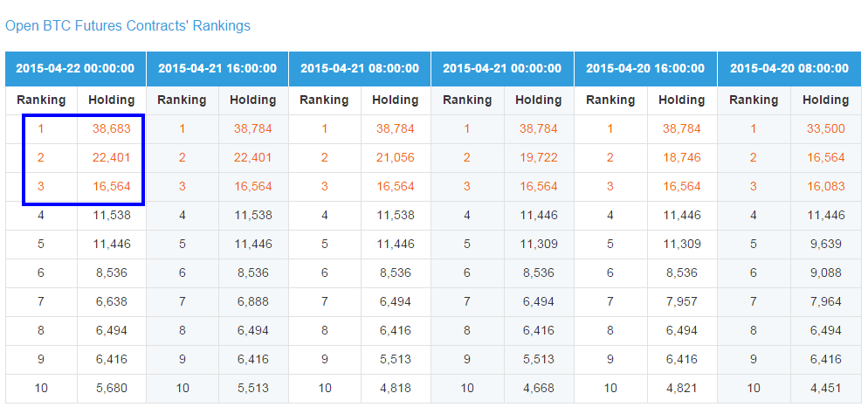Click 22,401 in the 2015-04-21 16:00:00 column
Image resolution: width=868 pixels, height=407 pixels.
[253, 158]
